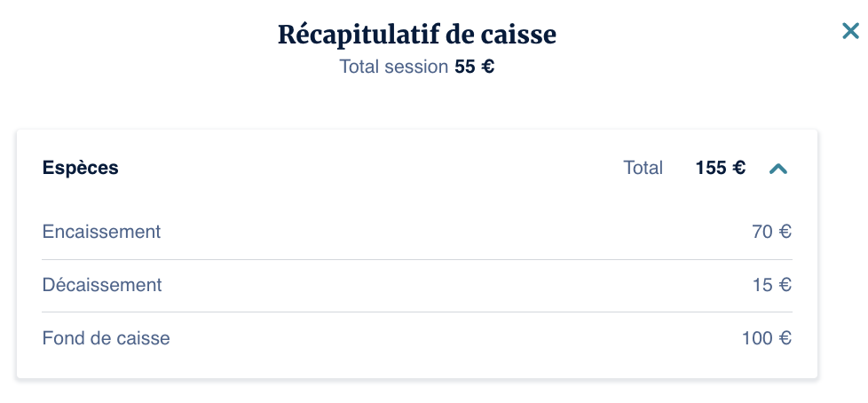
Task: Click divider line above Fond de caisse
Action: pos(417,312)
